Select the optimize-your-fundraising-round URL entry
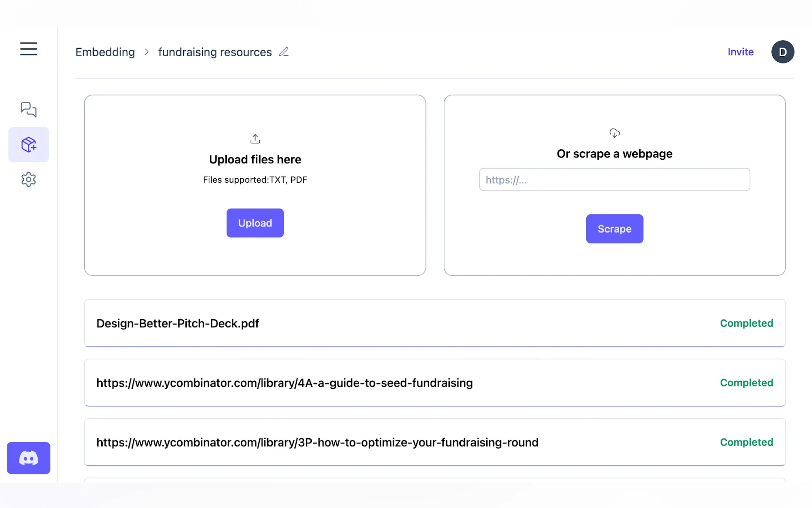 tap(317, 442)
